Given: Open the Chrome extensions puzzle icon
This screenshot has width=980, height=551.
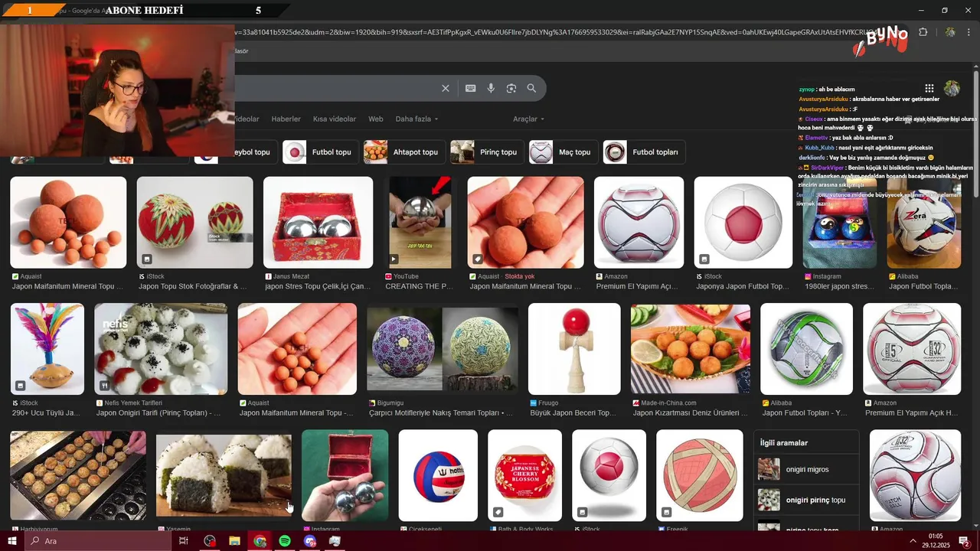Looking at the screenshot, I should pos(923,32).
